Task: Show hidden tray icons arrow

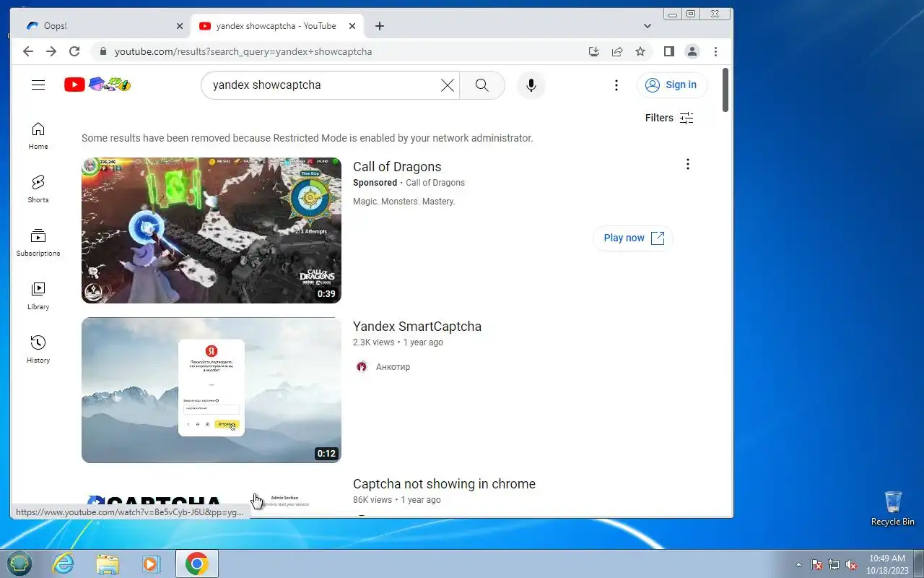Action: click(798, 564)
